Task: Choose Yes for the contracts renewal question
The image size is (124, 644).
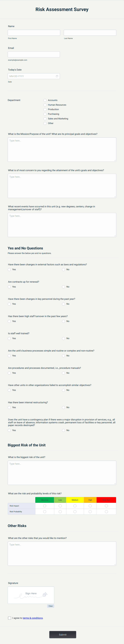Action: (9, 287)
